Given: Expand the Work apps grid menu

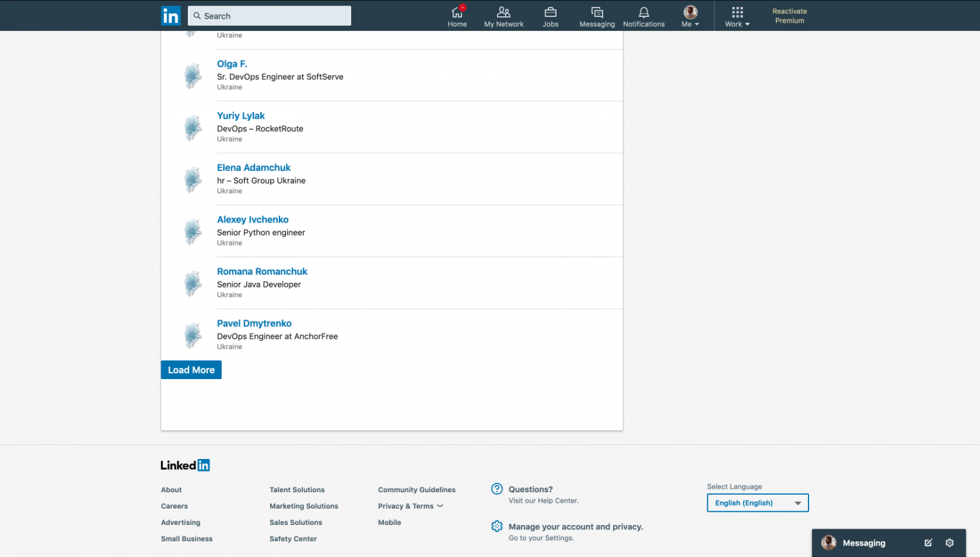Looking at the screenshot, I should pyautogui.click(x=738, y=16).
